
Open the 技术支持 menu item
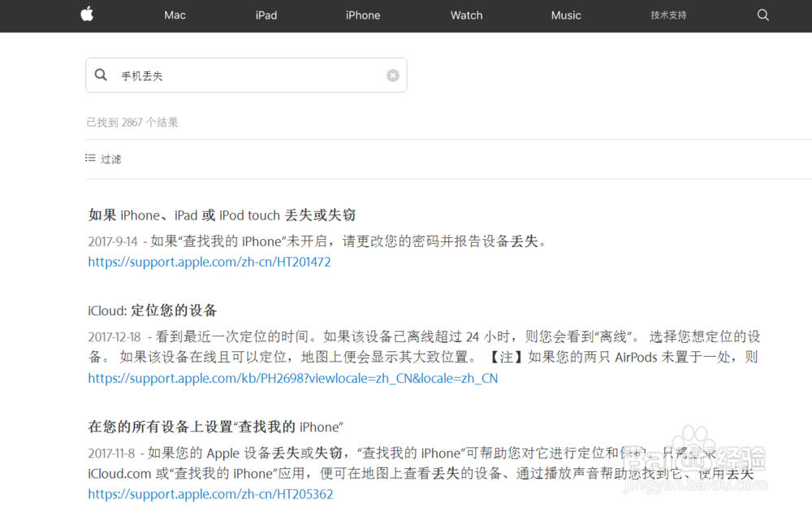tap(668, 15)
